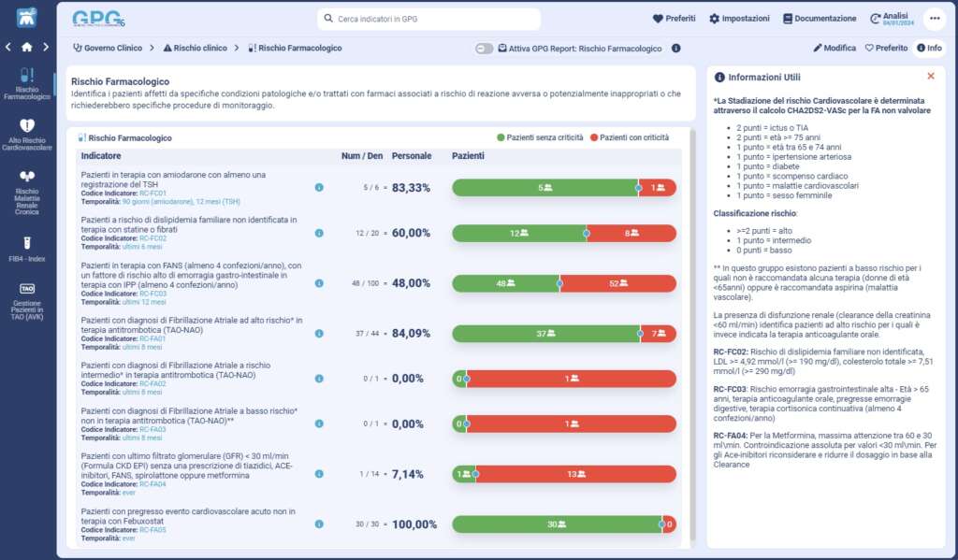Enable the Attiva GPG Report toggle
958x560 pixels.
click(484, 48)
